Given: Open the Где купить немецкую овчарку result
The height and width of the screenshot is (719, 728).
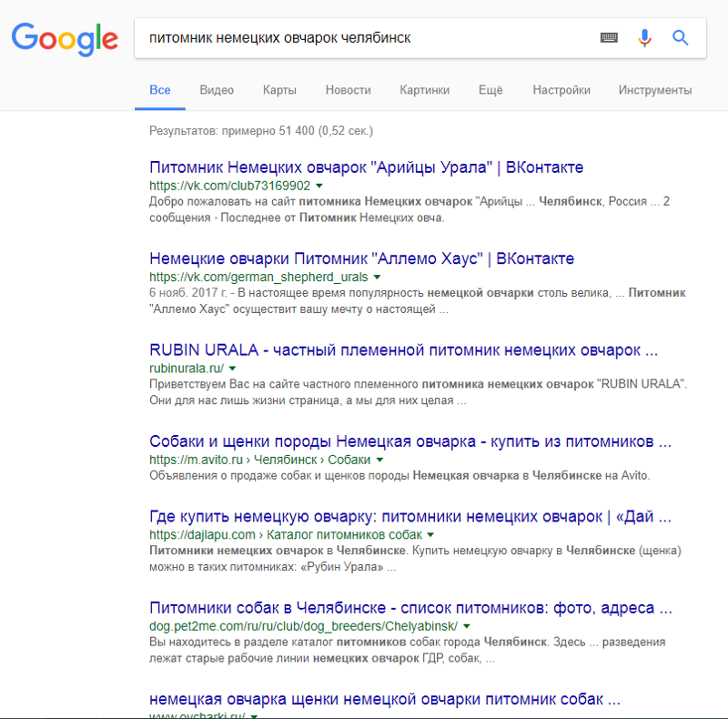Looking at the screenshot, I should (410, 516).
